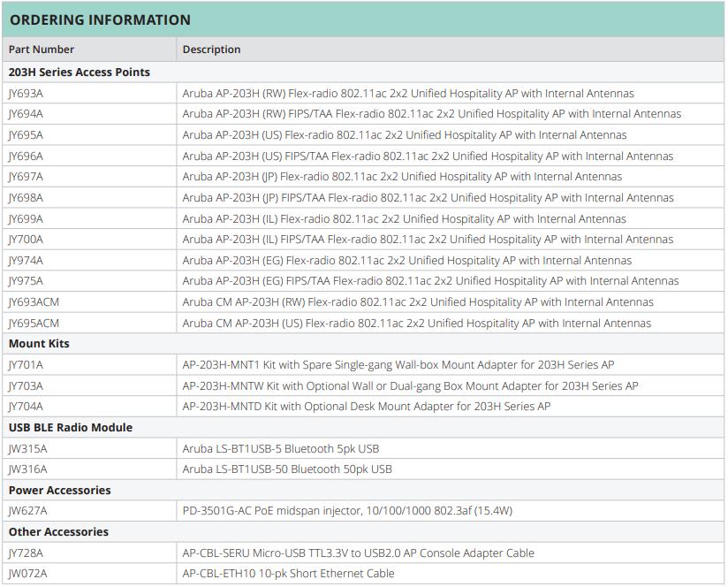Select part number JY699A
The width and height of the screenshot is (728, 587).
(26, 218)
